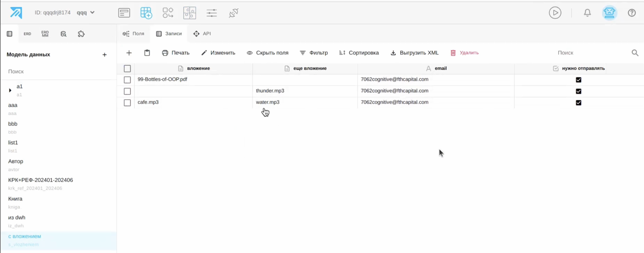Click the Модель данных search field

click(x=58, y=71)
